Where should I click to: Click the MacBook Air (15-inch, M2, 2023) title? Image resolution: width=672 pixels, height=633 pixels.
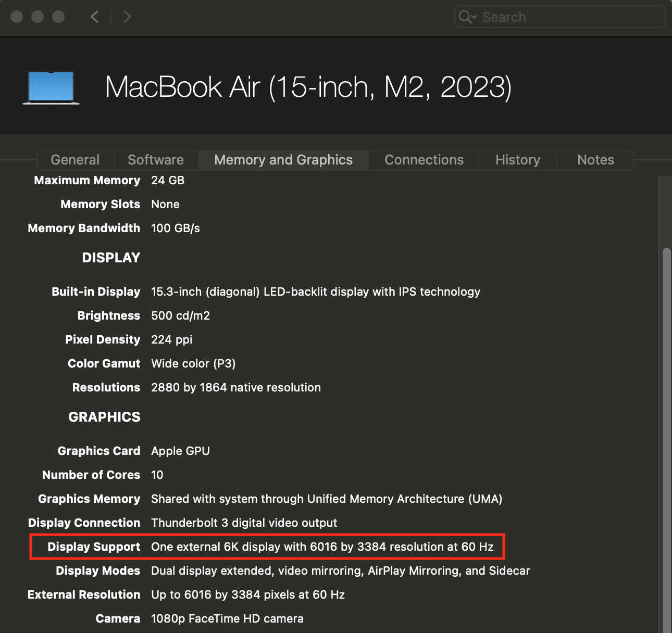click(308, 87)
